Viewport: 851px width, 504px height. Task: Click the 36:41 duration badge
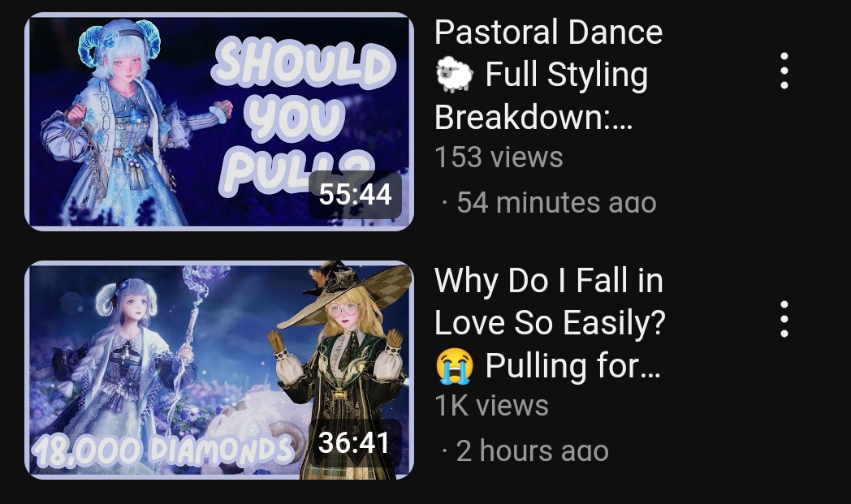(x=354, y=442)
